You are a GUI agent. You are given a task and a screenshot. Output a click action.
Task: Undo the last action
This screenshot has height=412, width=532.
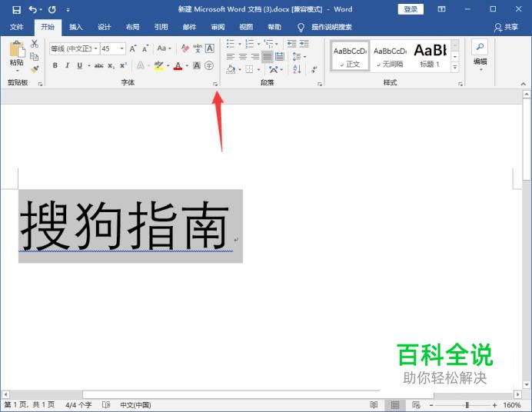point(32,9)
